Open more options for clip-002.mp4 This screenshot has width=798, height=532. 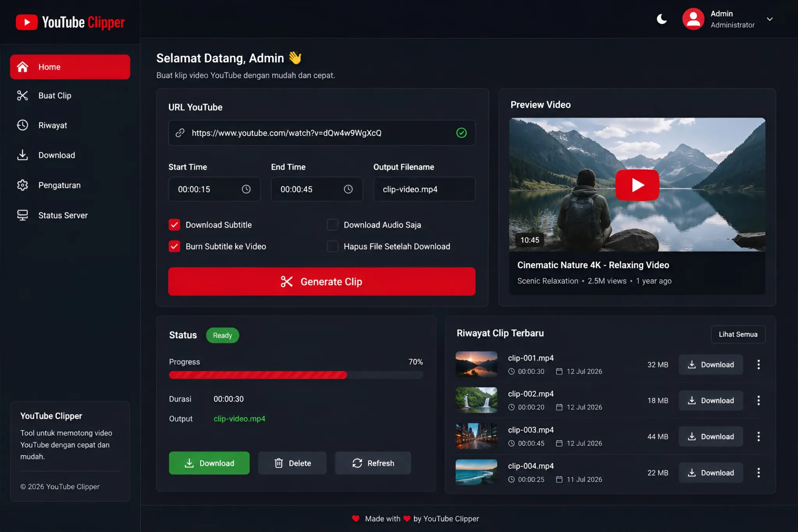(x=758, y=401)
